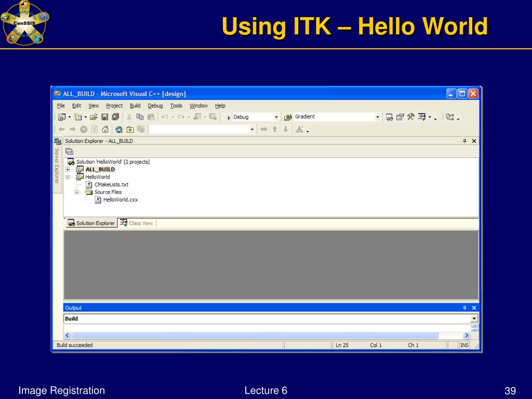Collapse the HelloWorld project node
The width and height of the screenshot is (532, 399).
[x=68, y=177]
